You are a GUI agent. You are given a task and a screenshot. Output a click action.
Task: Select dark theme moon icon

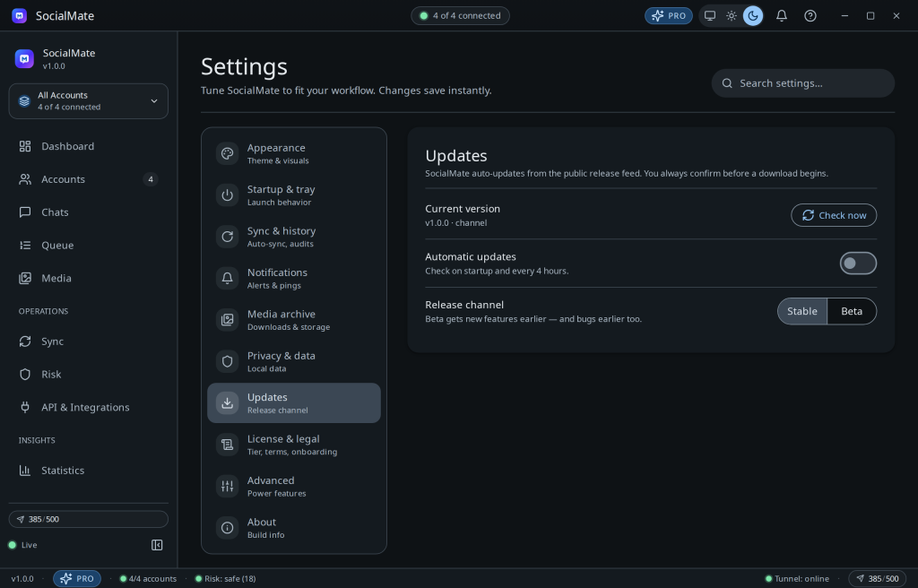coord(753,16)
